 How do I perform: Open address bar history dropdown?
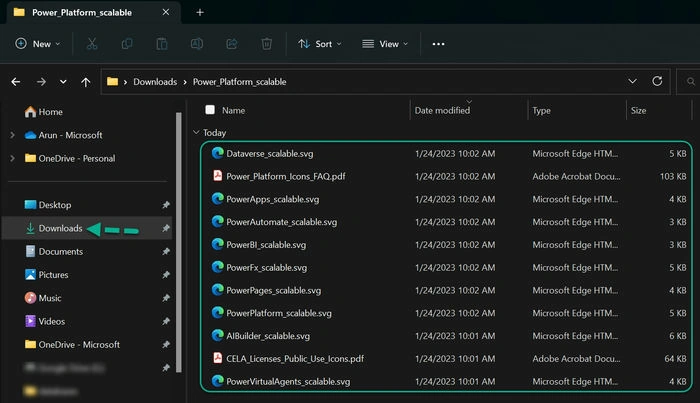[x=632, y=81]
